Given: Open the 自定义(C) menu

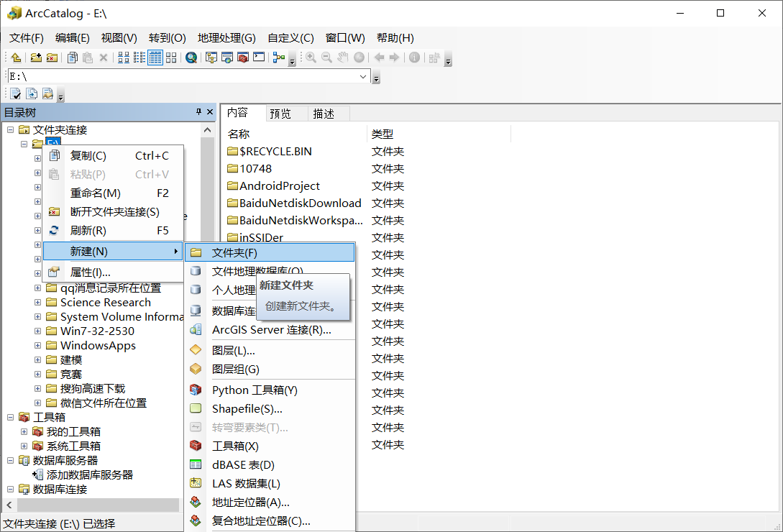Looking at the screenshot, I should point(290,38).
